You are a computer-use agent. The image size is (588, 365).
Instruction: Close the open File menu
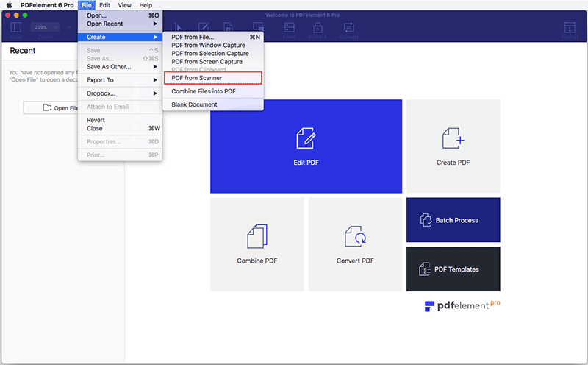coord(87,5)
